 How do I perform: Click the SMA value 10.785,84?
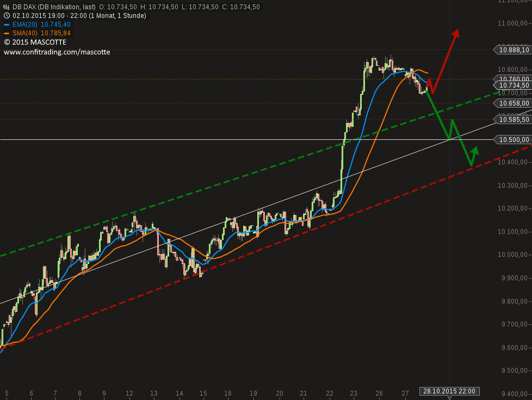(x=55, y=33)
